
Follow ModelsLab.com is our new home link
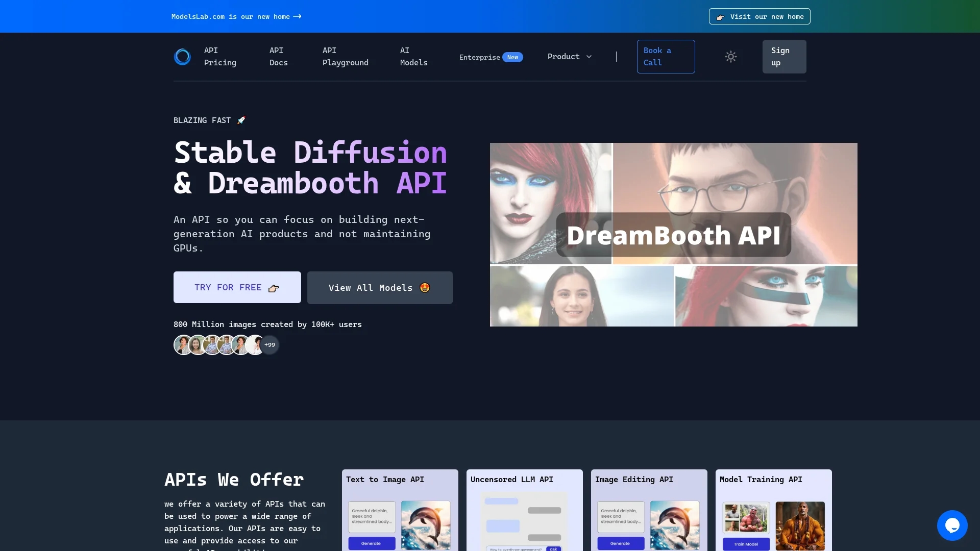tap(236, 16)
